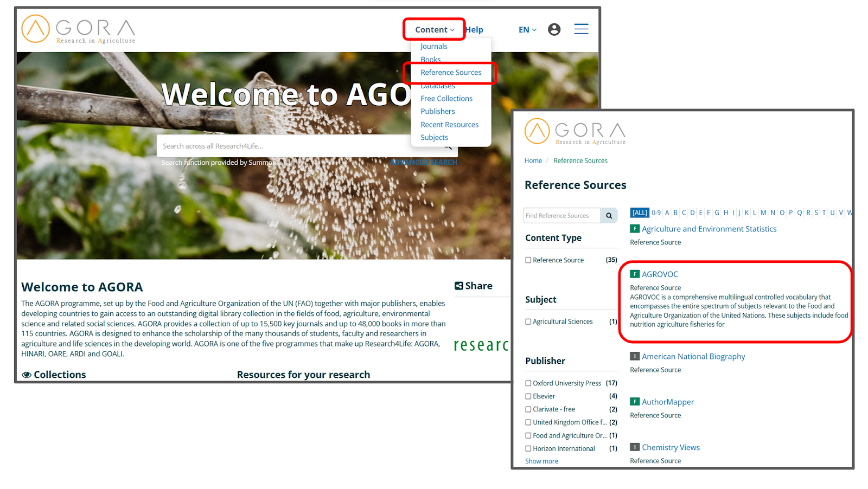Open the AGROVOC reference source link
868x489 pixels.
[660, 274]
